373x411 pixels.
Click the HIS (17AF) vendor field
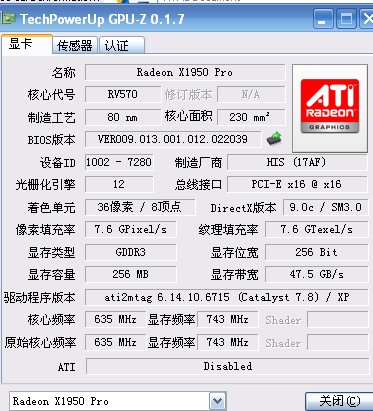(x=297, y=162)
